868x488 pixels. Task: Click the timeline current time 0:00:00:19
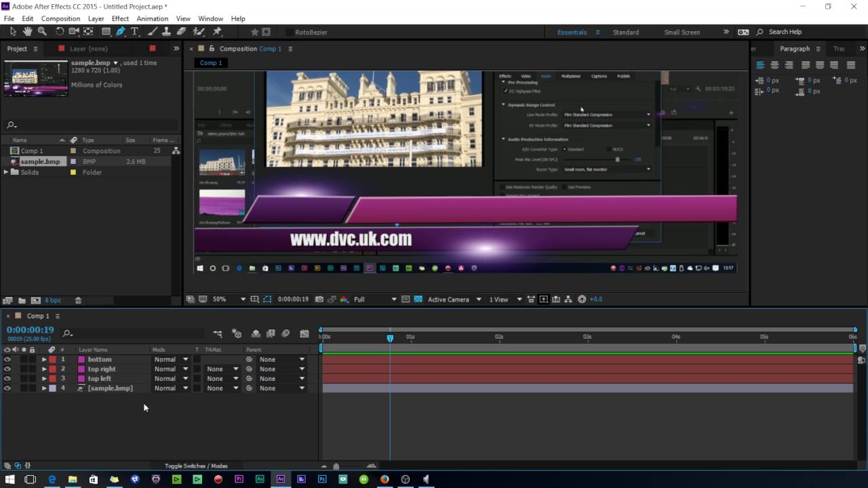(30, 329)
